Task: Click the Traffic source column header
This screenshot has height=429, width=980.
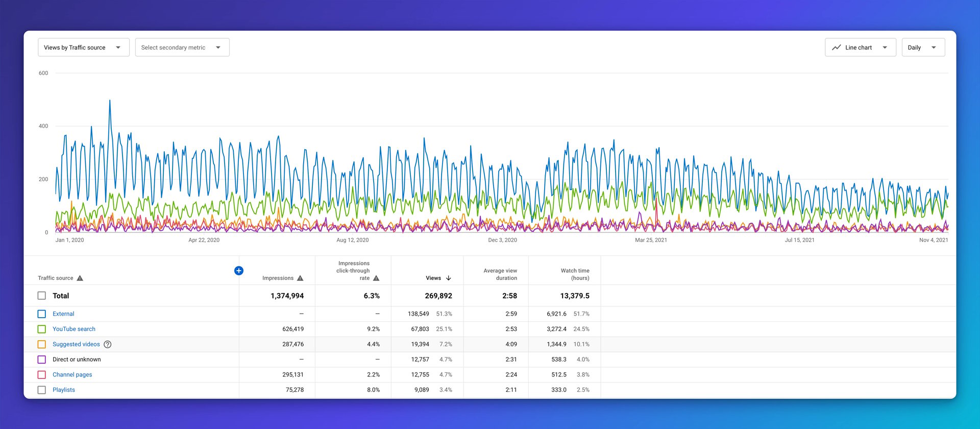Action: point(56,278)
